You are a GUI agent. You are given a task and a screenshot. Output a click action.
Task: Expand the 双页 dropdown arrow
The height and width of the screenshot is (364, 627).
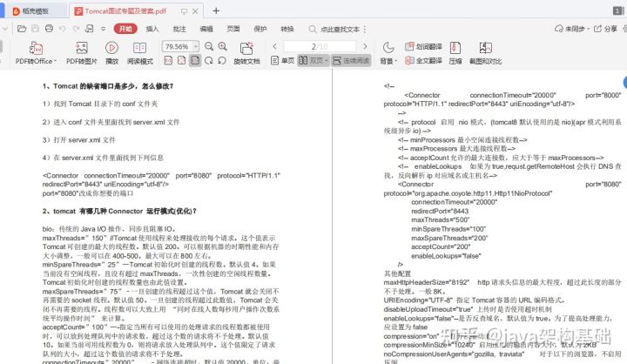point(327,60)
